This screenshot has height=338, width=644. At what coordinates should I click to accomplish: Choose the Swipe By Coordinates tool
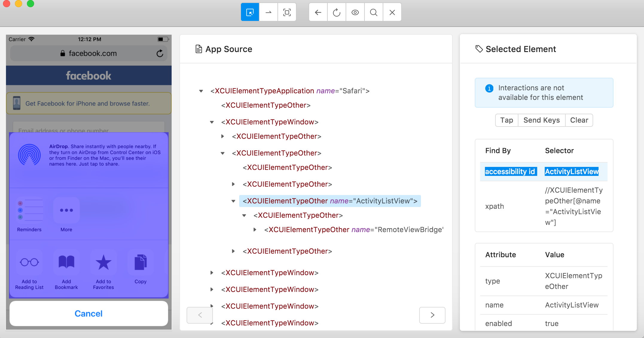(x=268, y=12)
